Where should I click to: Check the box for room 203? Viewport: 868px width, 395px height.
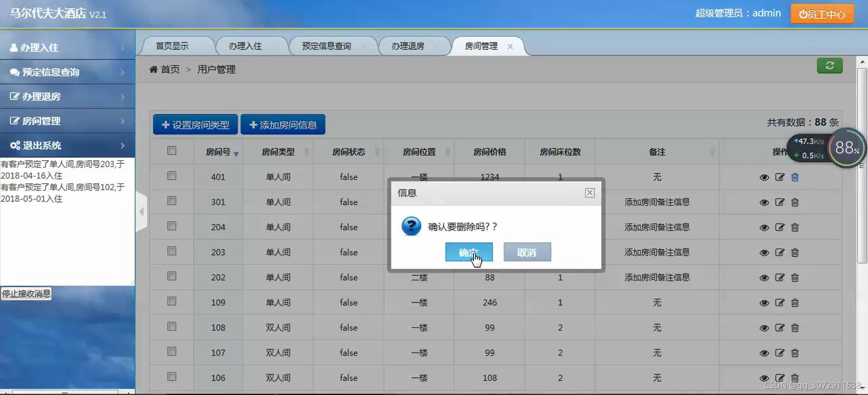click(172, 251)
